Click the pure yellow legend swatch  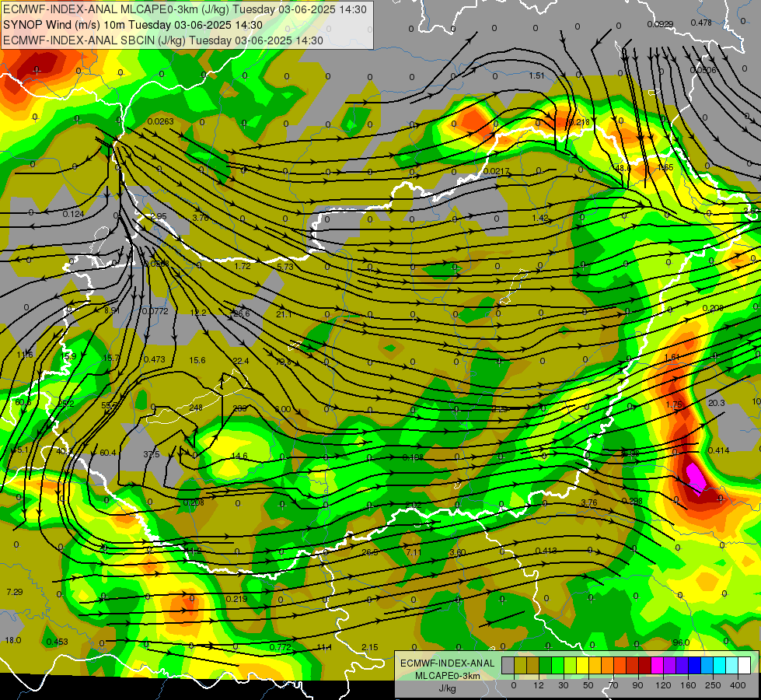click(x=582, y=665)
